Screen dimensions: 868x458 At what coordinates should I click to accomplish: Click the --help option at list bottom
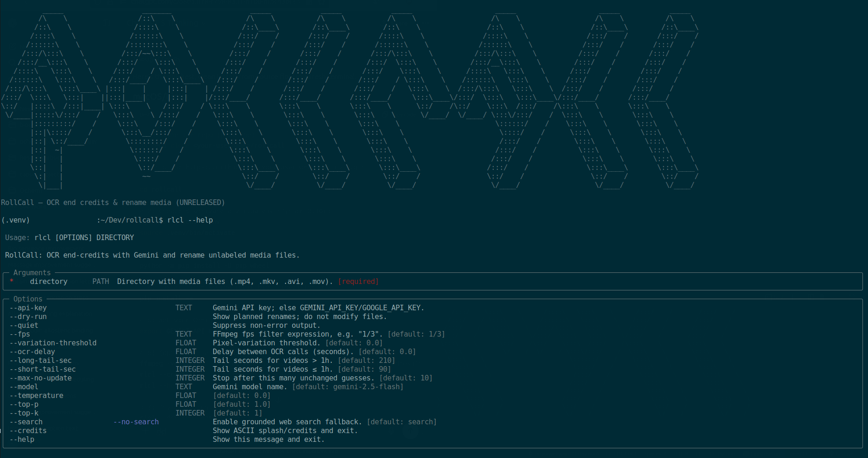coord(22,440)
